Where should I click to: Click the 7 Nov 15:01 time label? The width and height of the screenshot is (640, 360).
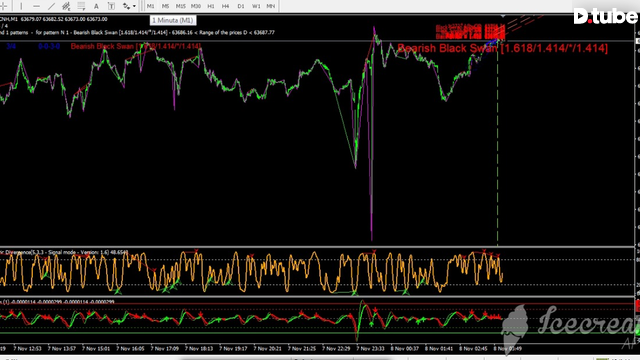(96, 349)
